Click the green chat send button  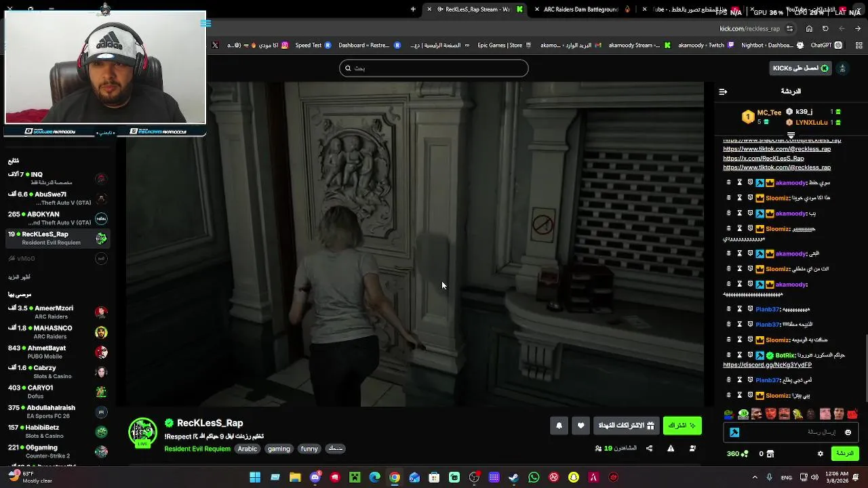click(x=845, y=453)
